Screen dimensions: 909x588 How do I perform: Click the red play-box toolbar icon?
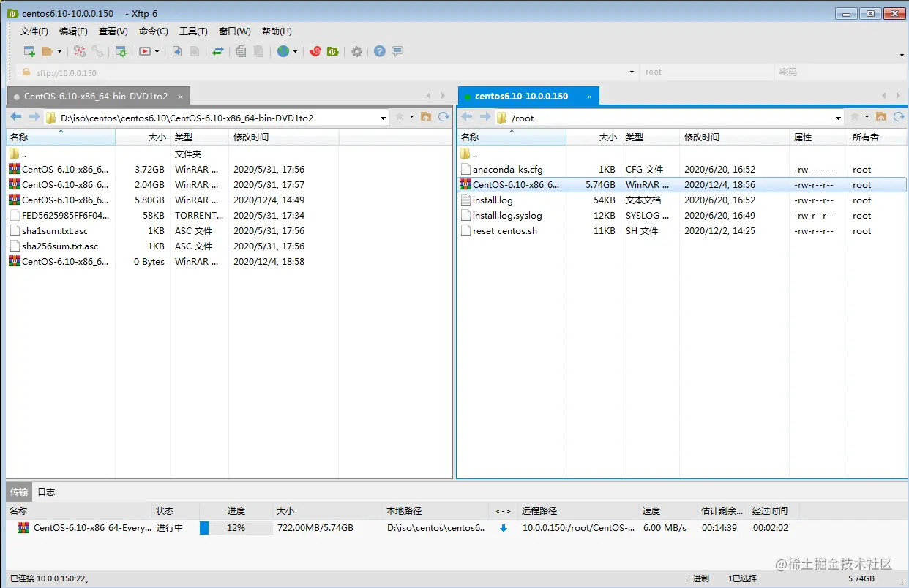click(x=145, y=51)
